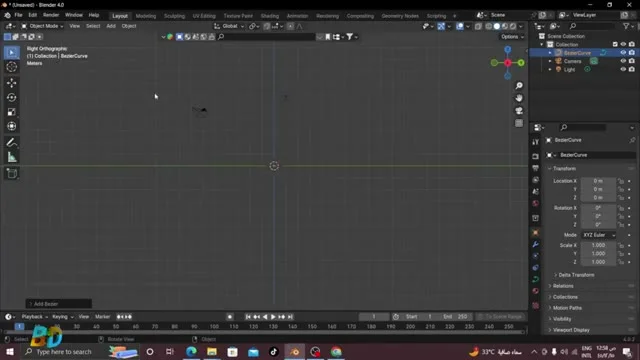Open the File menu

pyautogui.click(x=18, y=15)
